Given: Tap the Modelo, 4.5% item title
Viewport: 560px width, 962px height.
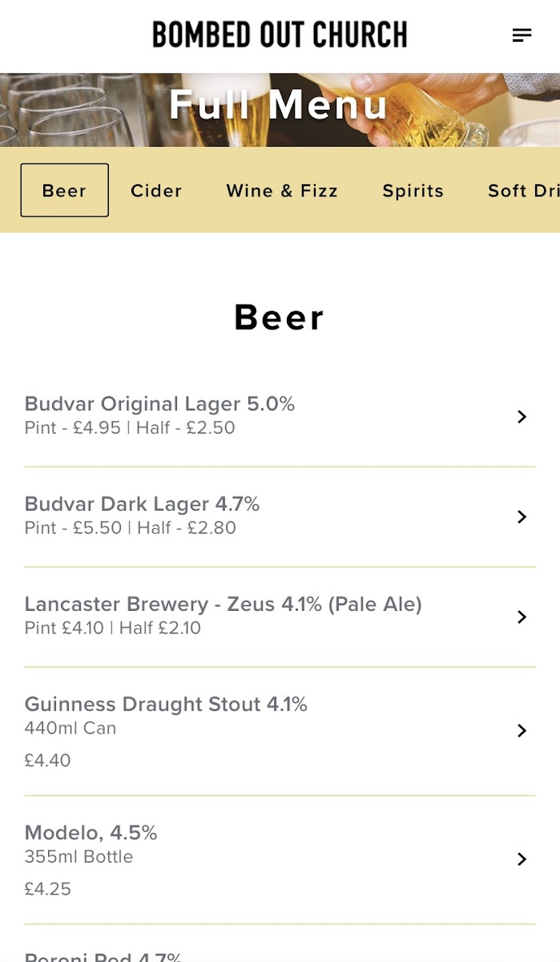Looking at the screenshot, I should [91, 833].
